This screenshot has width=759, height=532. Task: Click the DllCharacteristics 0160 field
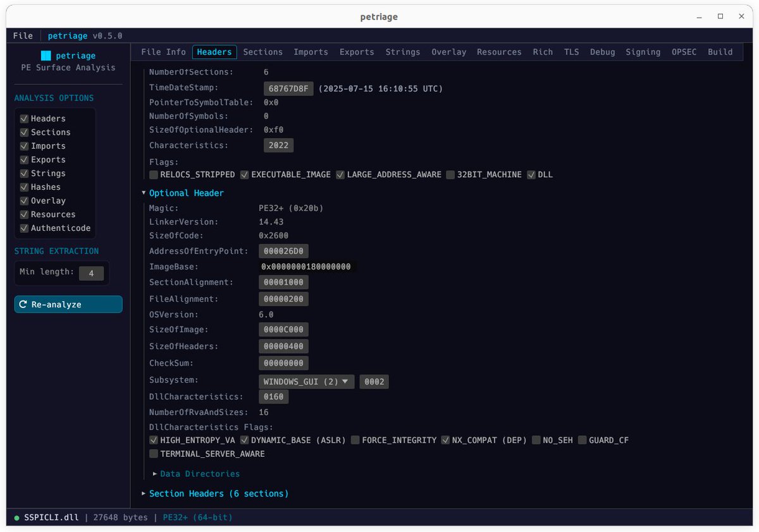pos(273,397)
